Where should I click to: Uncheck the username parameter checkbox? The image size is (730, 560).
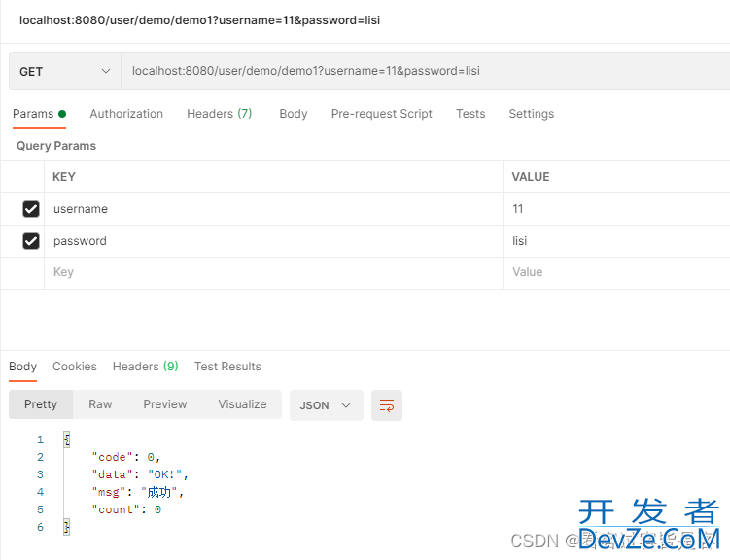(x=31, y=209)
